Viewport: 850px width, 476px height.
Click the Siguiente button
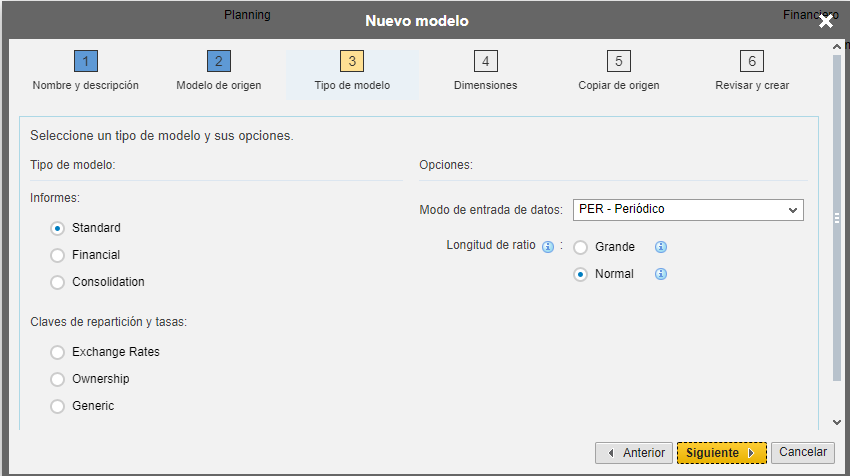722,453
